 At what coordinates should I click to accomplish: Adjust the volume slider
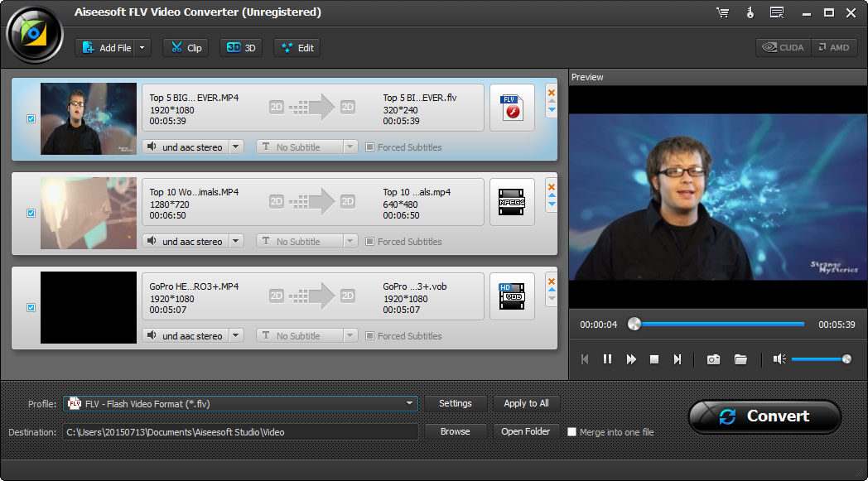[821, 359]
